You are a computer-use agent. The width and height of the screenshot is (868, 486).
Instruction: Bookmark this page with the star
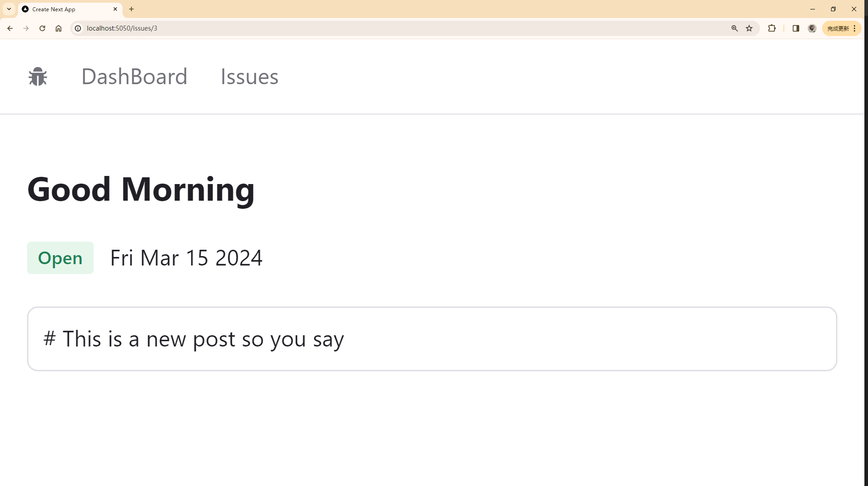tap(749, 28)
